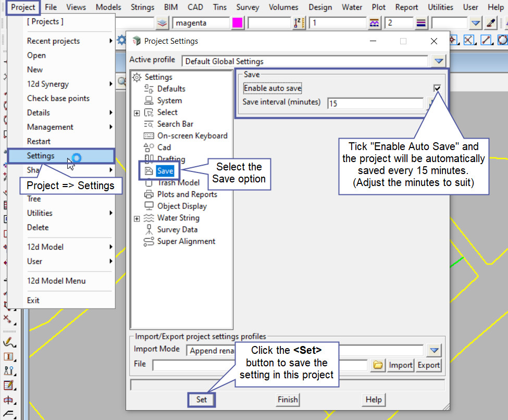Click the Export button in profiles section
Viewport: 508px width, 420px height.
[428, 365]
